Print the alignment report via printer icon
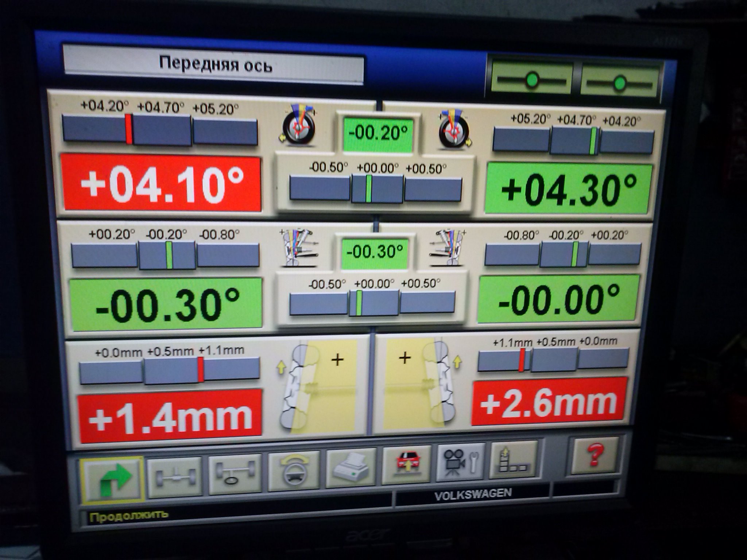Screen dimensions: 747x560 (351, 469)
